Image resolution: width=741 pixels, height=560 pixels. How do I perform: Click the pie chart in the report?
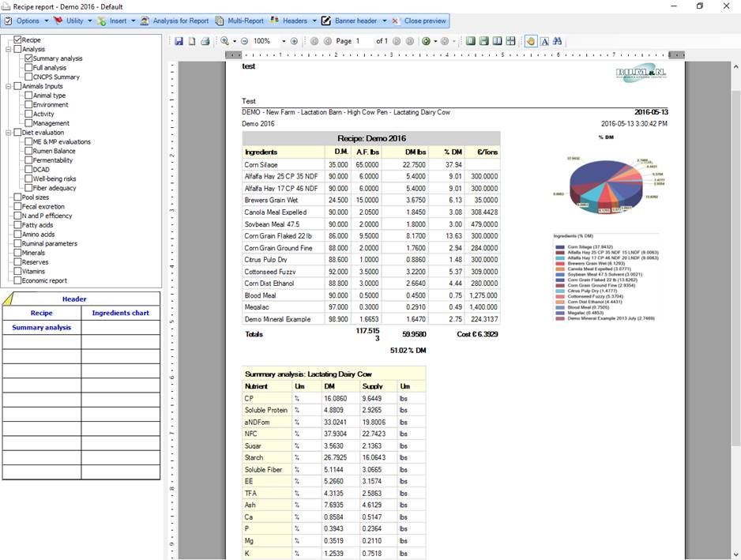point(606,186)
